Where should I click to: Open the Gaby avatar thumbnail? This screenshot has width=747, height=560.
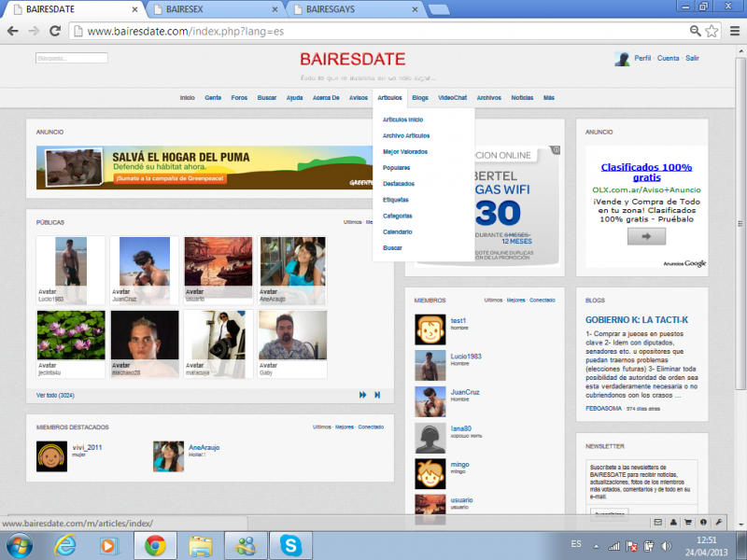[x=292, y=335]
